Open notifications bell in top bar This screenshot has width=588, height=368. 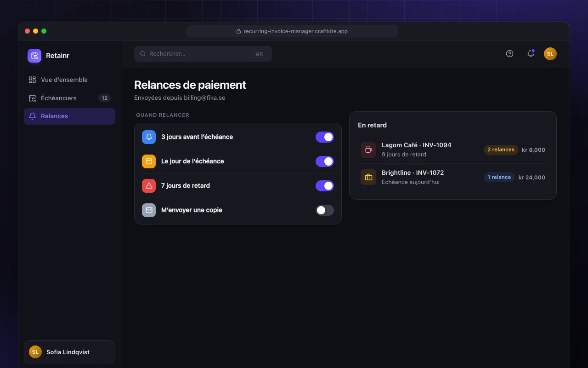[531, 54]
